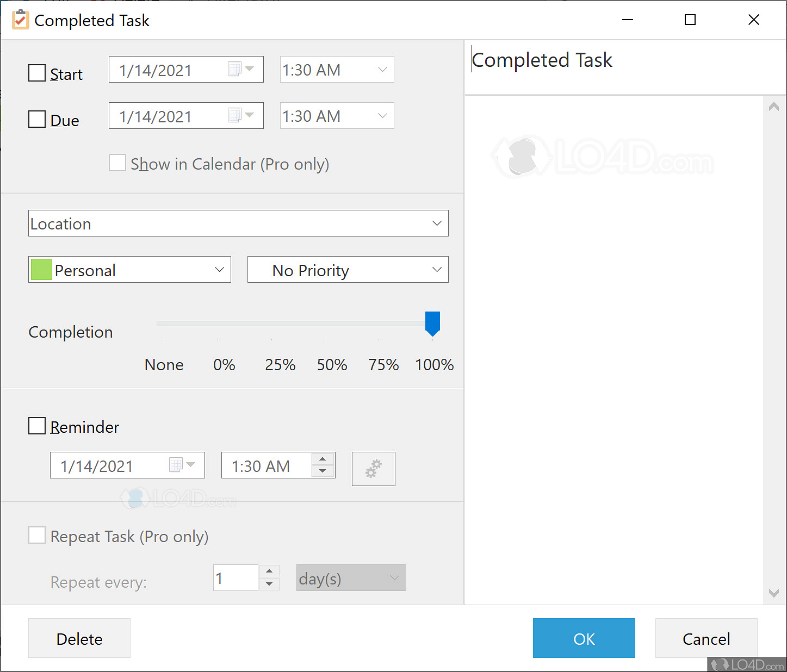Decrease reminder time with down spinner arrow

pos(323,471)
